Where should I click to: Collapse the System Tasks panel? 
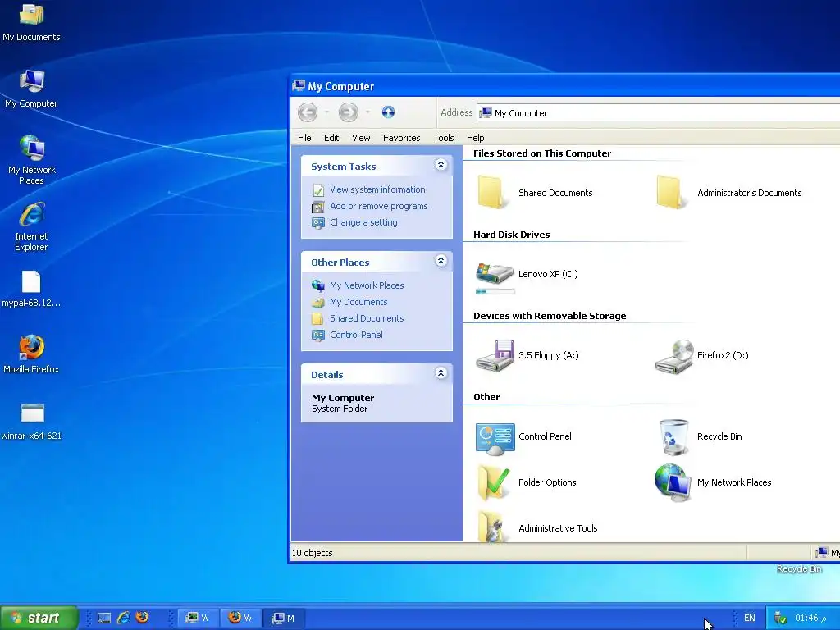coord(441,165)
